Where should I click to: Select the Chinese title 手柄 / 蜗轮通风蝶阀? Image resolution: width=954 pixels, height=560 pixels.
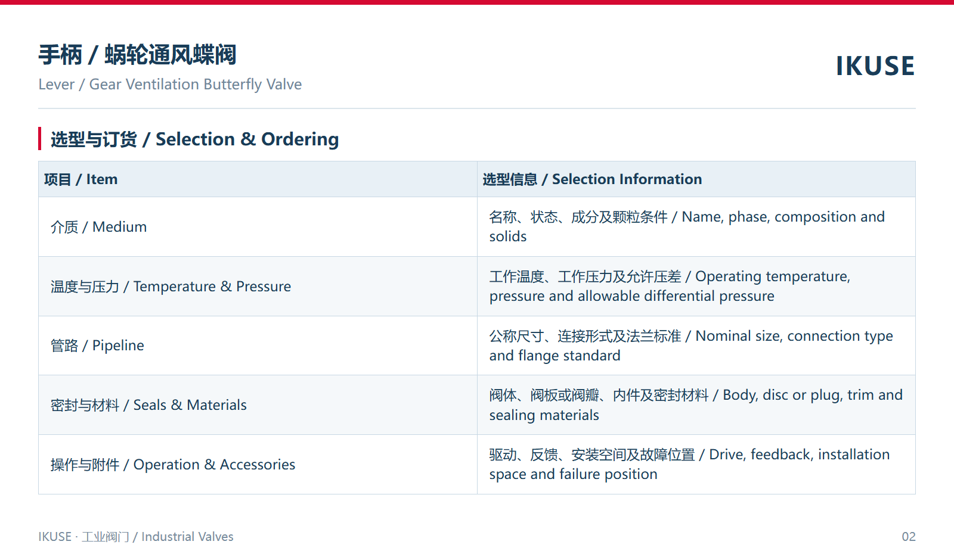(137, 55)
